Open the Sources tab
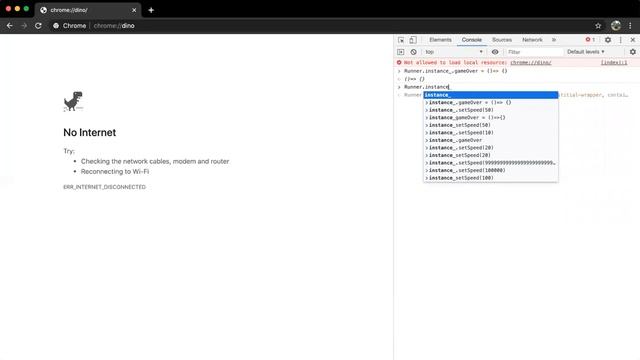The width and height of the screenshot is (640, 360). (502, 40)
